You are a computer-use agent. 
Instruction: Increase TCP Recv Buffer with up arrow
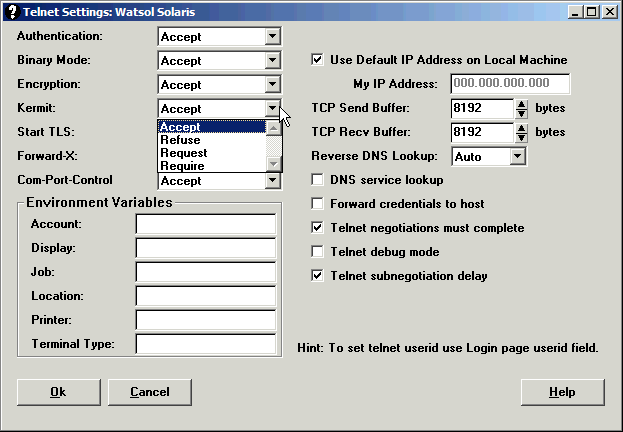521,127
